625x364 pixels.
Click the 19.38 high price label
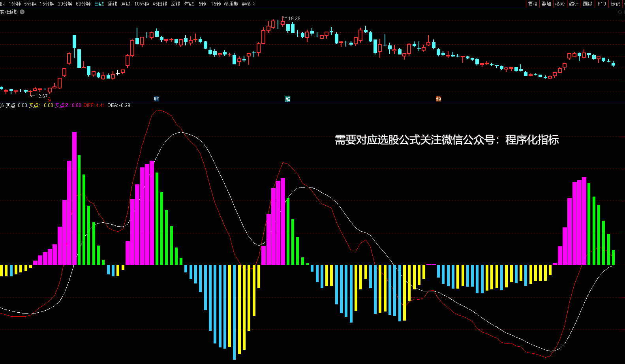pyautogui.click(x=294, y=19)
